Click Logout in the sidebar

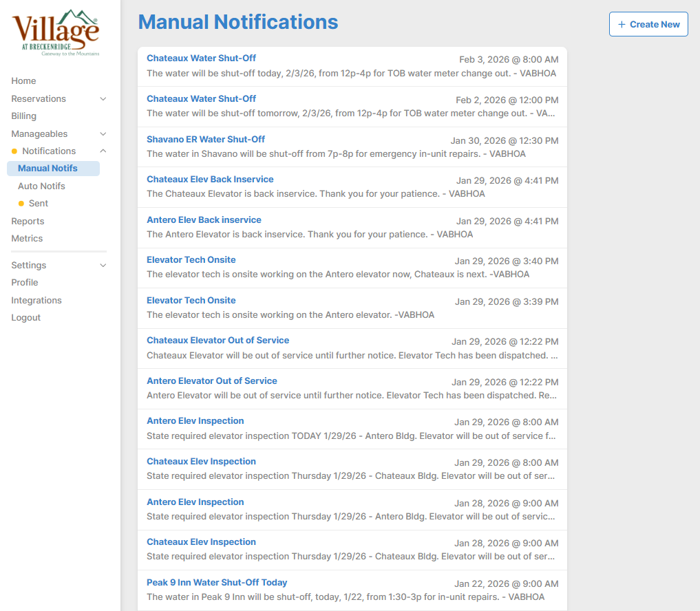25,318
